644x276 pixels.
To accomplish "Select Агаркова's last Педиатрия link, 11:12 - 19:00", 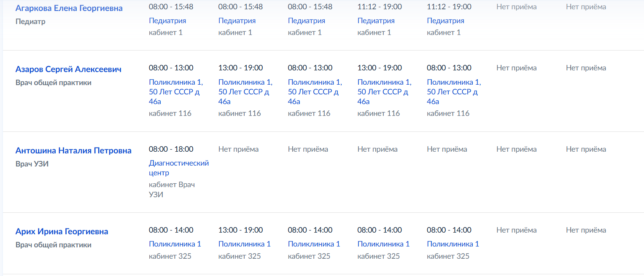I will tap(445, 21).
